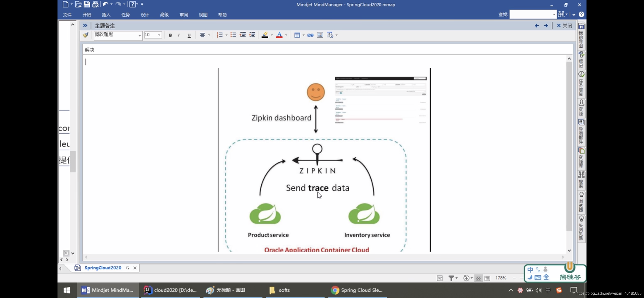The height and width of the screenshot is (298, 644).
Task: Redo the last undone action
Action: point(118,4)
